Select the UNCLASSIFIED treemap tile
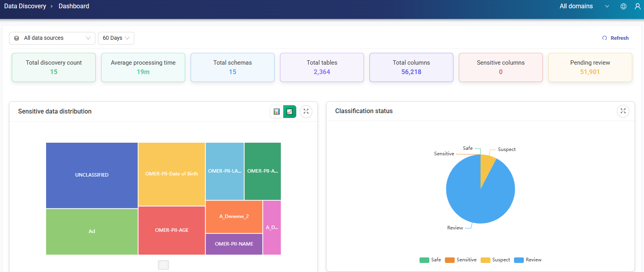Viewport: 644px width, 272px height. coord(92,175)
